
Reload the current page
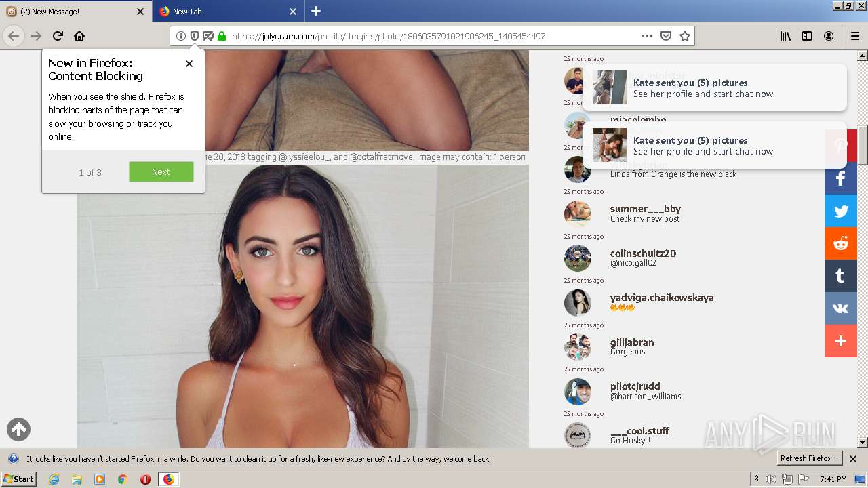(x=58, y=36)
